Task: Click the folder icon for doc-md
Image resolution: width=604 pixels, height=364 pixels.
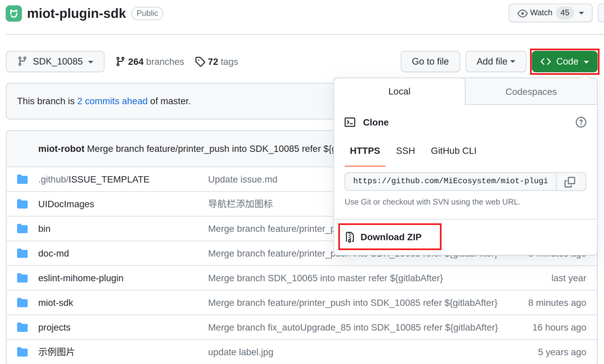Action: 22,253
